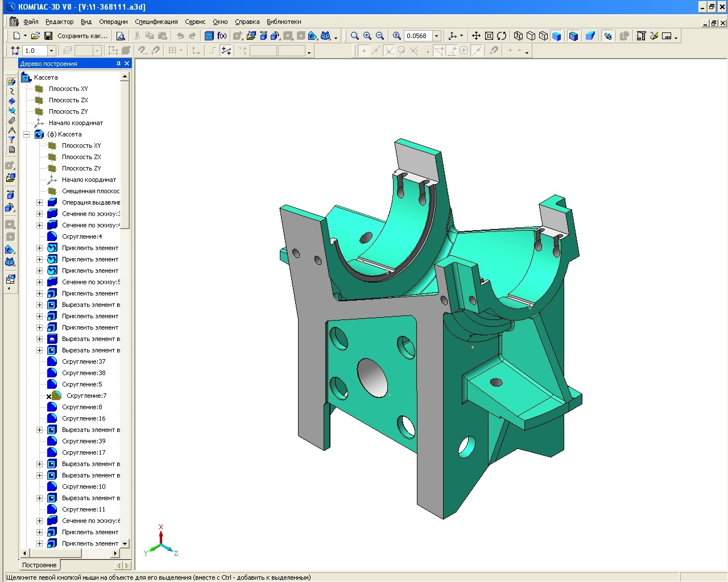Screen dimensions: 728x582
Task: Open the zoom scale 0.0568 dropdown
Action: point(437,36)
